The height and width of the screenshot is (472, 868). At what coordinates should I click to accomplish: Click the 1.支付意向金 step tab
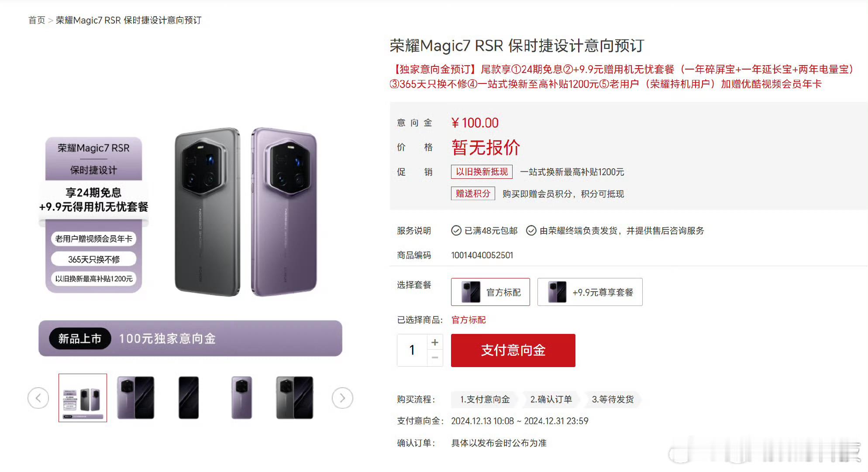[485, 399]
